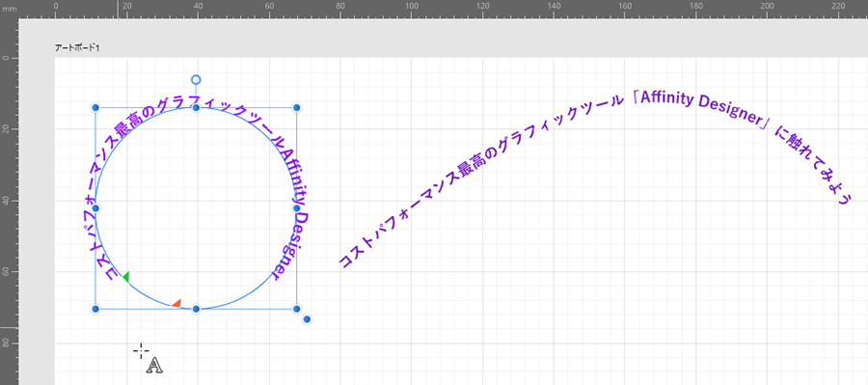
Task: Click the mm unit corner of the rulers
Action: [x=9, y=9]
